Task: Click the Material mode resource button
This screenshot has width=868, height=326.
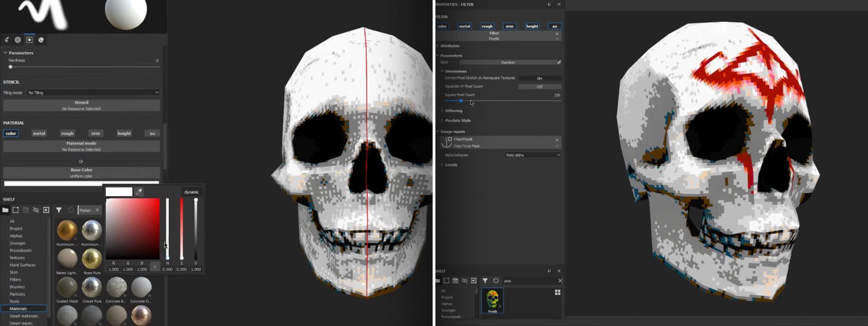Action: pyautogui.click(x=81, y=146)
